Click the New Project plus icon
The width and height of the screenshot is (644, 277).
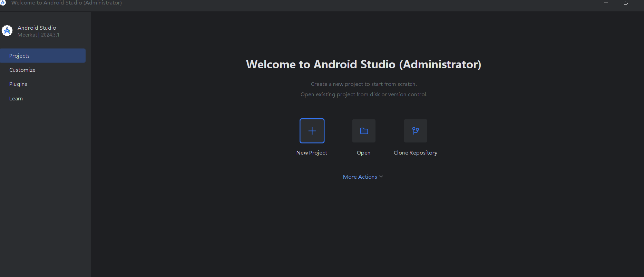[312, 131]
